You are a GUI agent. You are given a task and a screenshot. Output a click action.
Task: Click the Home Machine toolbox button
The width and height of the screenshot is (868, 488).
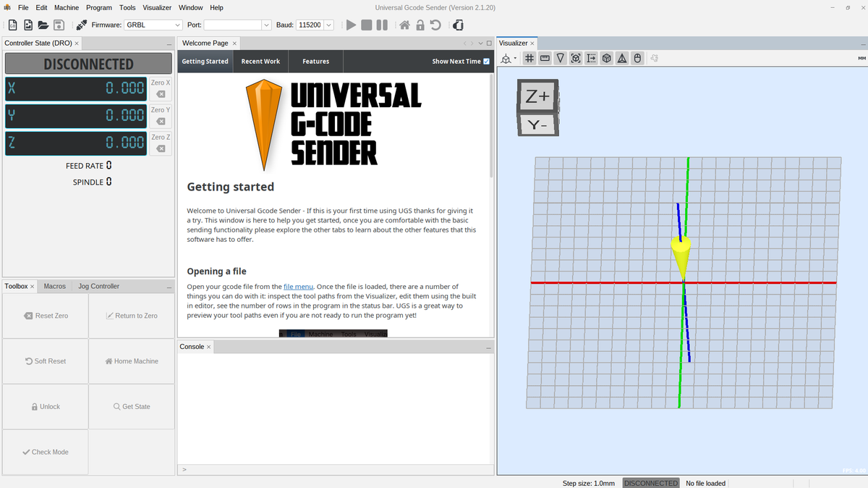tap(132, 361)
